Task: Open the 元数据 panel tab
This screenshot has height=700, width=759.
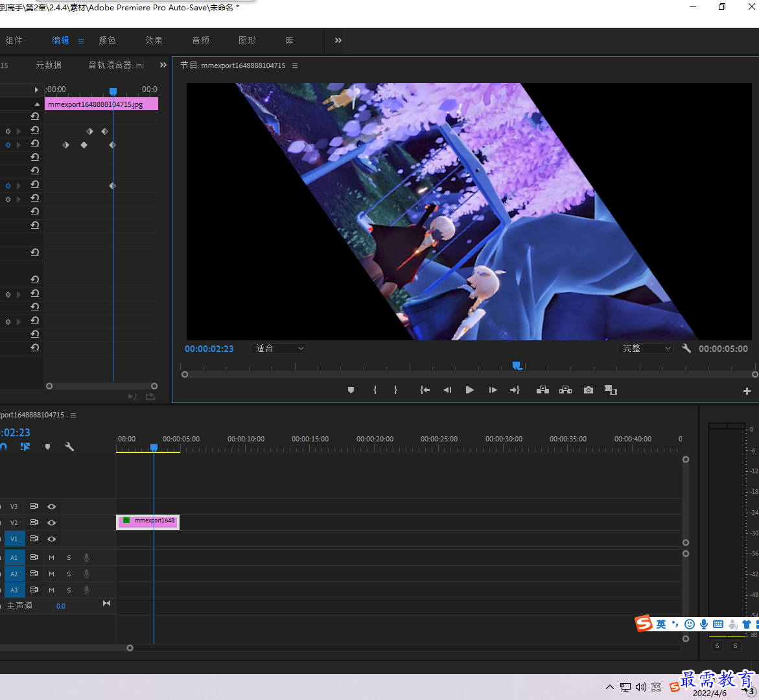Action: [x=49, y=65]
